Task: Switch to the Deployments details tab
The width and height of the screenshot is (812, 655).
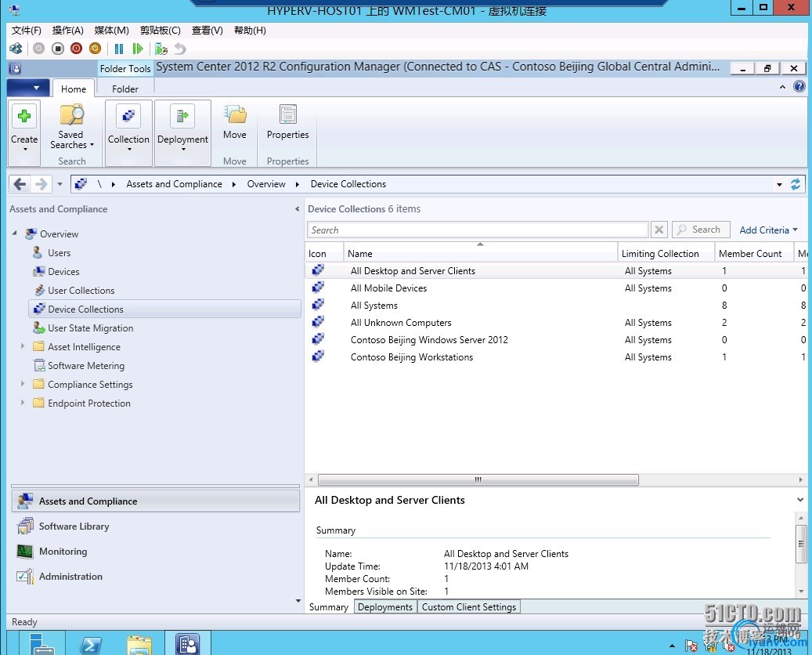Action: 385,606
